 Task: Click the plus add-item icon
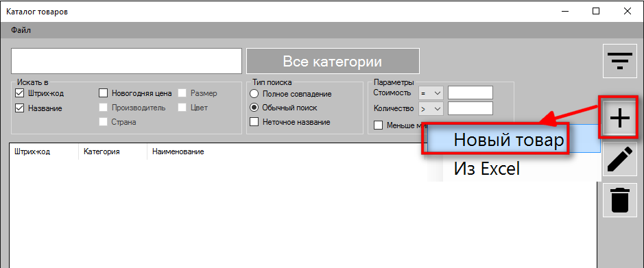pos(620,119)
